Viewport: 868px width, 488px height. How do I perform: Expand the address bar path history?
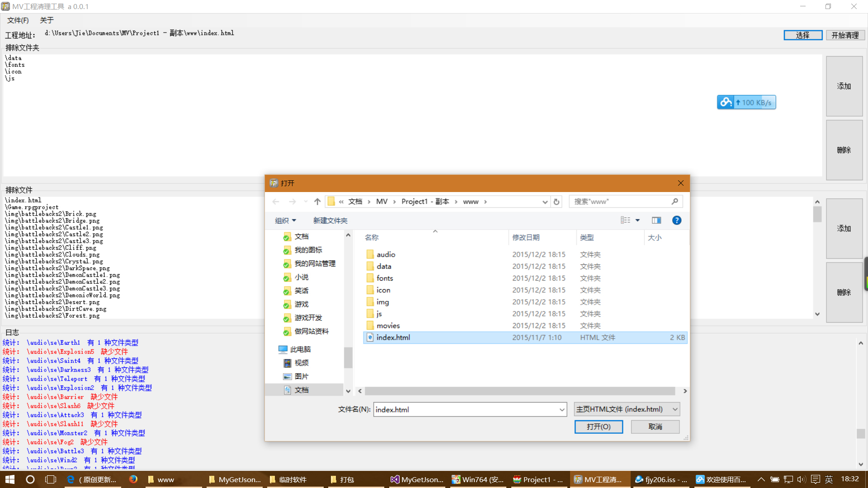545,202
